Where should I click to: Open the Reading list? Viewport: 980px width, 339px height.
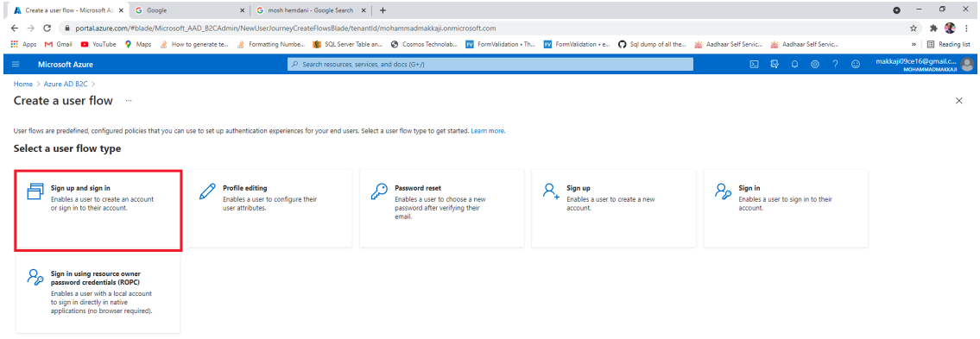pyautogui.click(x=949, y=44)
